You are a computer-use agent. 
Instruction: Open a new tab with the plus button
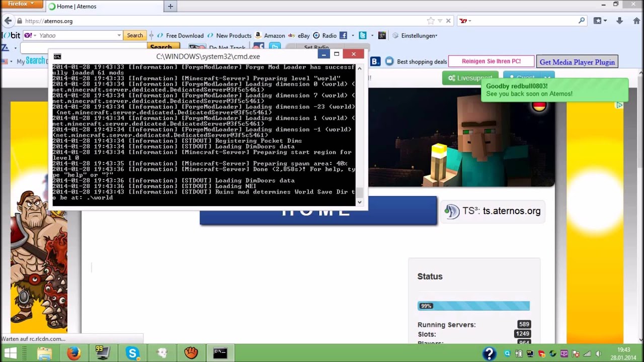coord(170,6)
